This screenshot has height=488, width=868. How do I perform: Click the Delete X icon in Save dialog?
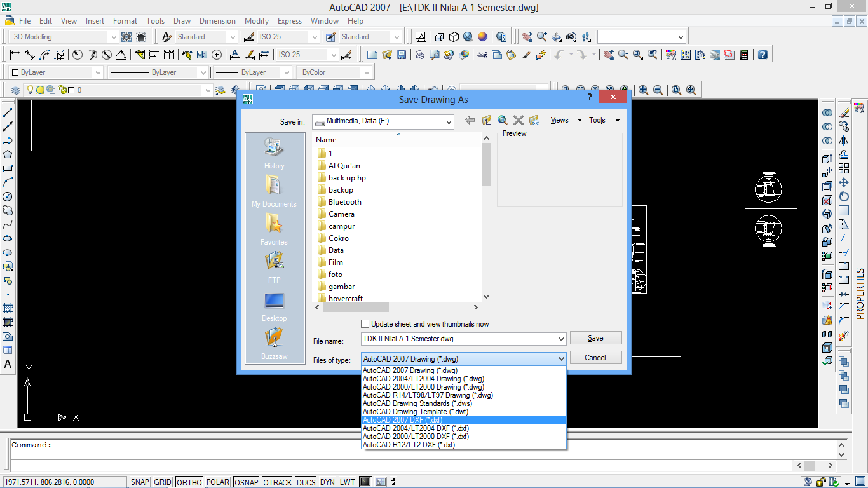tap(518, 120)
